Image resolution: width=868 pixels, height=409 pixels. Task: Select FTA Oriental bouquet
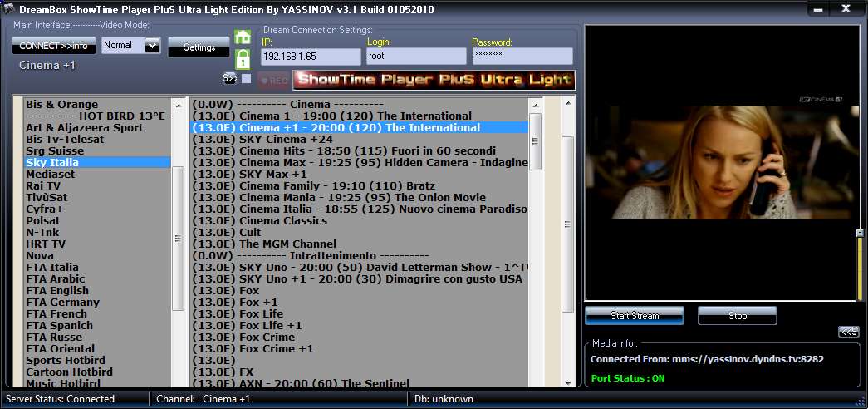tap(61, 348)
